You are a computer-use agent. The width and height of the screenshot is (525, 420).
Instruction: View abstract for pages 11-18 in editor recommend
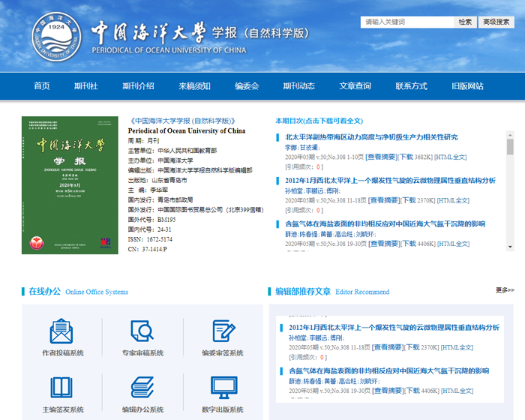click(388, 347)
